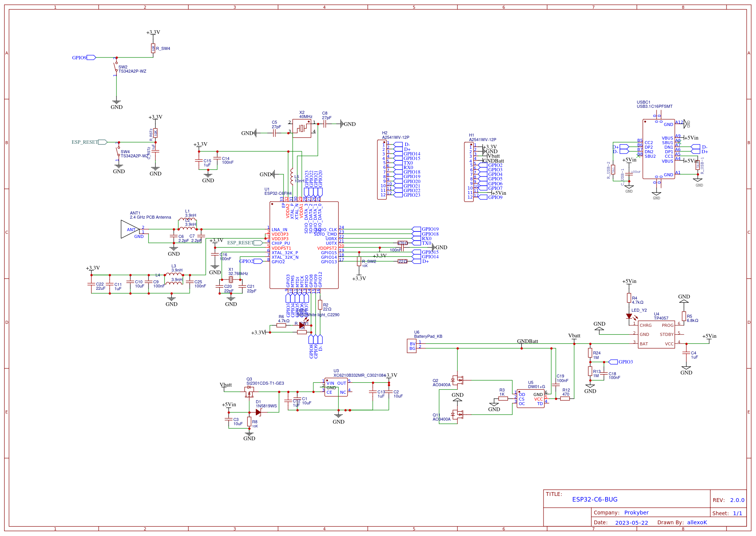Click the SW2 TS342A2P-WZ switch symbol
This screenshot has height=536, width=756.
coord(116,67)
